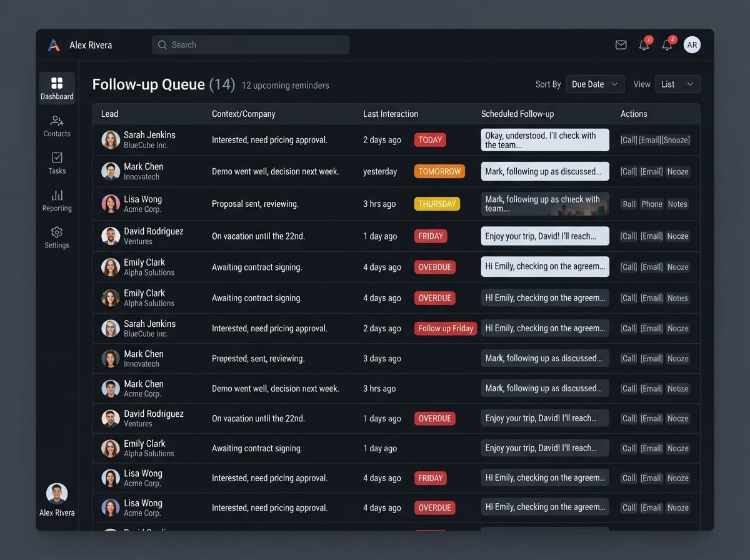Click "12 upcoming reminders" text
Viewport: 750px width, 560px height.
[285, 86]
